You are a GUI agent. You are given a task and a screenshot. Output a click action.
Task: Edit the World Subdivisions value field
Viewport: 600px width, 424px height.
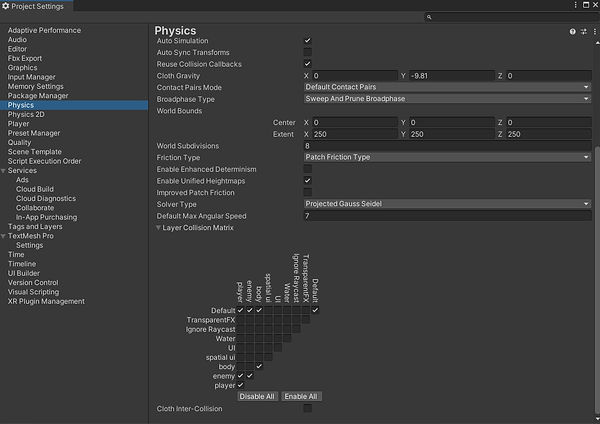tap(447, 146)
